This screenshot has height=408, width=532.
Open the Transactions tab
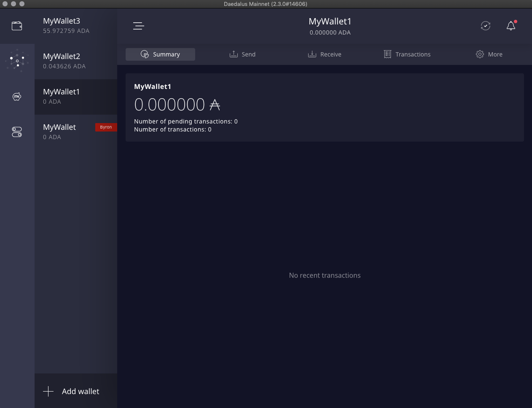[x=407, y=54]
